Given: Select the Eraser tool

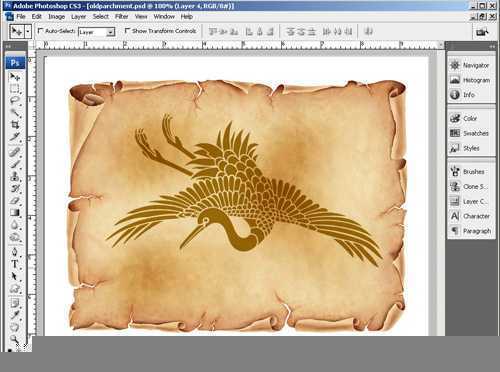Looking at the screenshot, I should [15, 200].
